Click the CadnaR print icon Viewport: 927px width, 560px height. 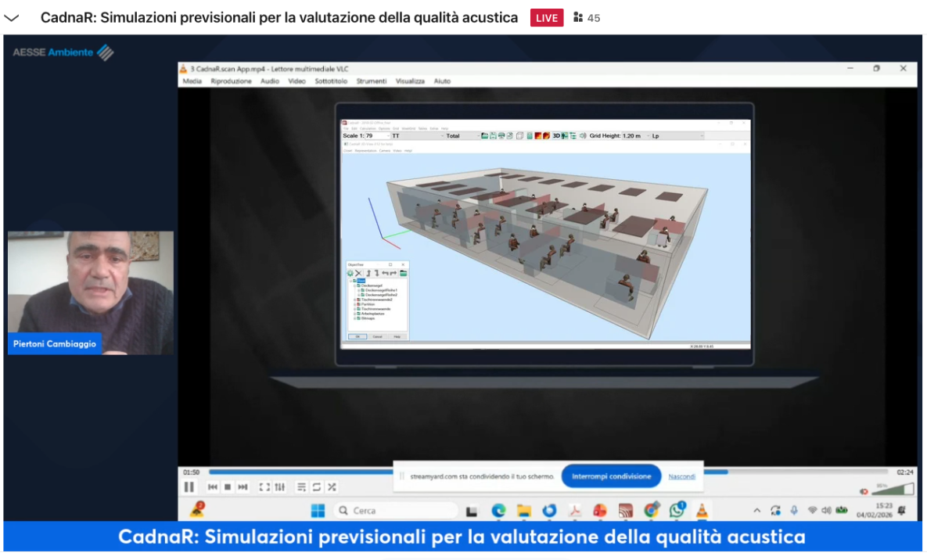tap(501, 136)
